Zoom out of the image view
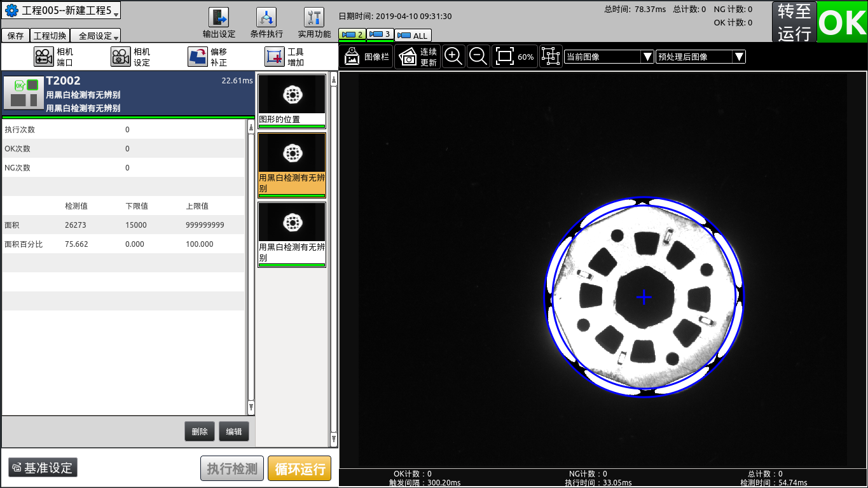The image size is (868, 488). point(478,56)
